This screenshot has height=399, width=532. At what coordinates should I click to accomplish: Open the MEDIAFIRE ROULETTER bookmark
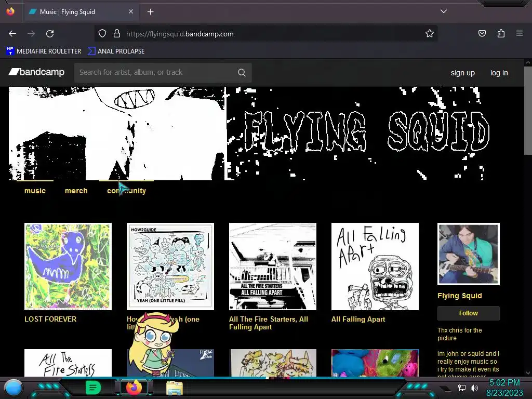44,51
